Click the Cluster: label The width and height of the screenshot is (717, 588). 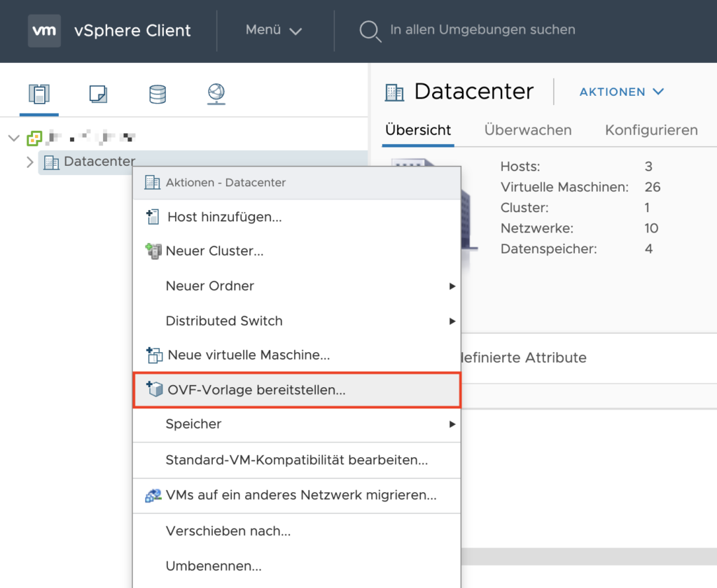[524, 208]
